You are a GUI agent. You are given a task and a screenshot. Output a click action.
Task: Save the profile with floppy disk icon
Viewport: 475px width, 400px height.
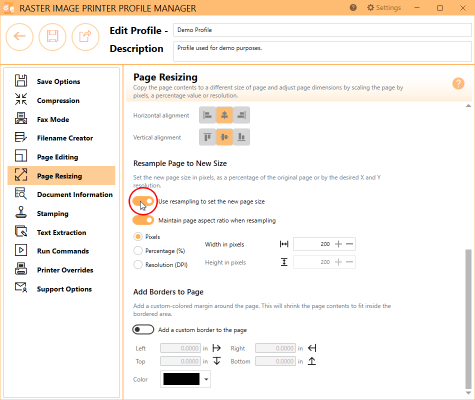tap(52, 36)
